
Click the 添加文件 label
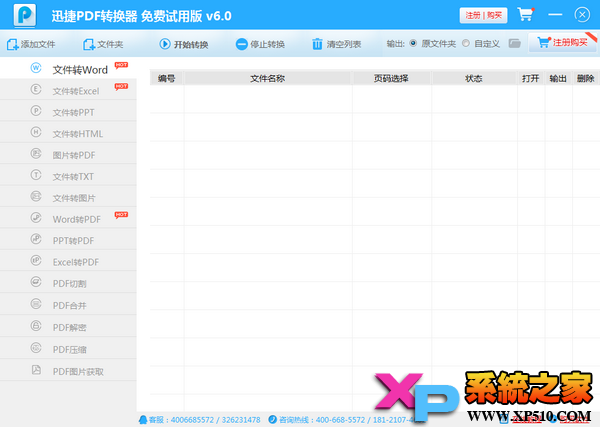38,44
